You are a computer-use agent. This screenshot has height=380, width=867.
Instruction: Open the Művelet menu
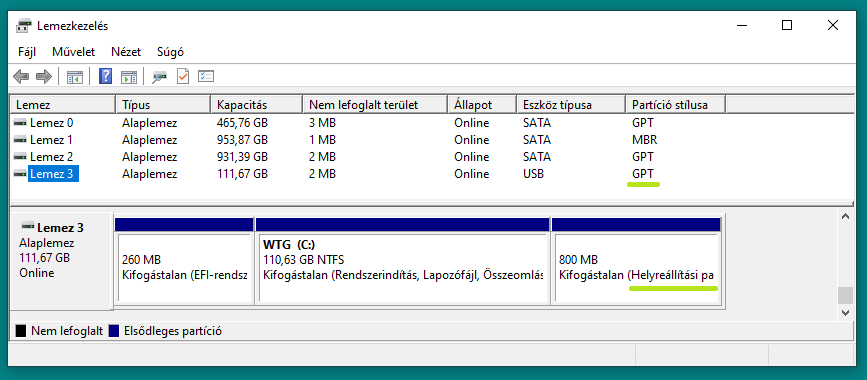pos(74,52)
